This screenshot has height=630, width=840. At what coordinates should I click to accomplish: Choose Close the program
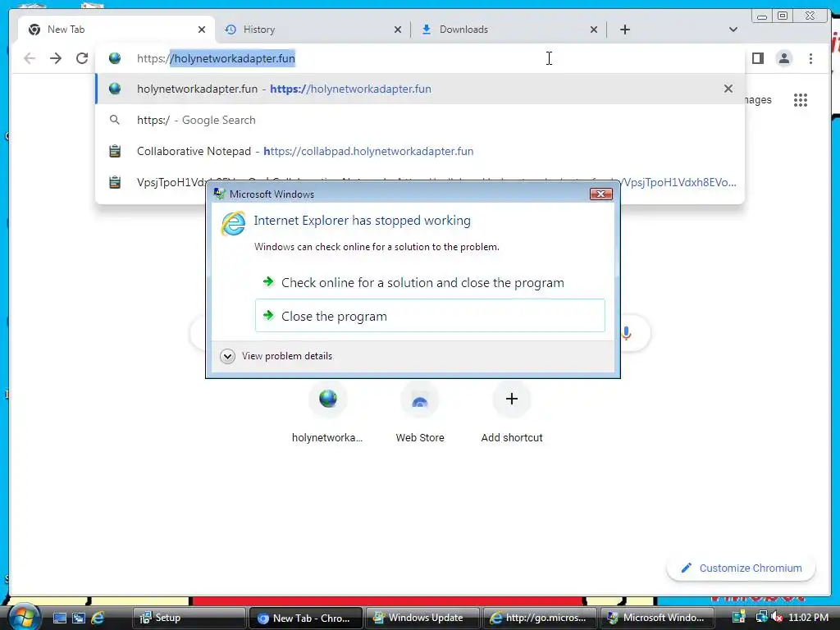[x=430, y=316]
